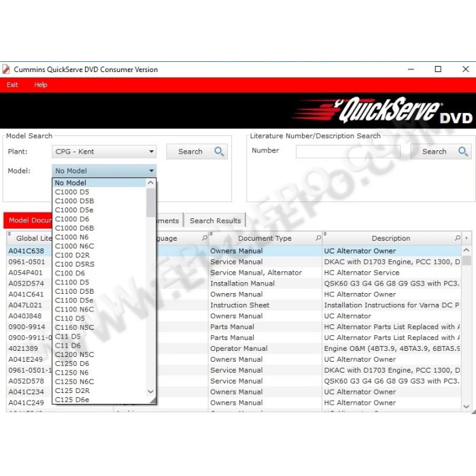The width and height of the screenshot is (476, 476).
Task: Click results table scroll up arrow
Action: (x=466, y=250)
